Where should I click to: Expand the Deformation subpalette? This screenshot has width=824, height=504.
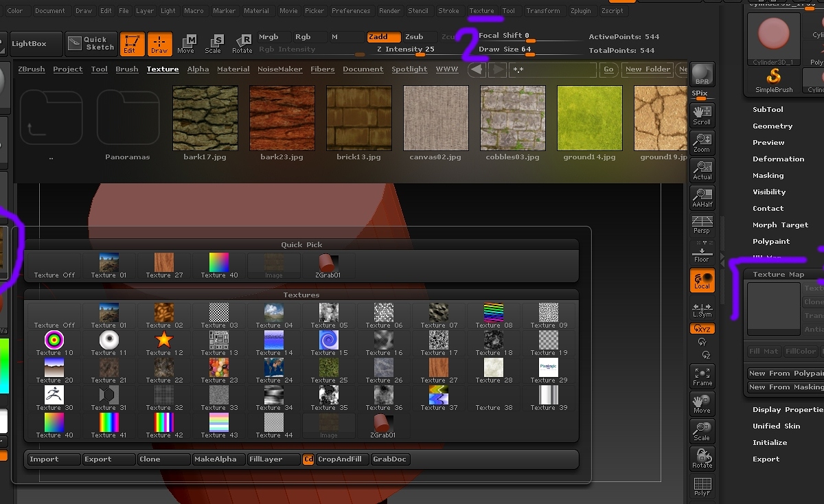pos(778,159)
